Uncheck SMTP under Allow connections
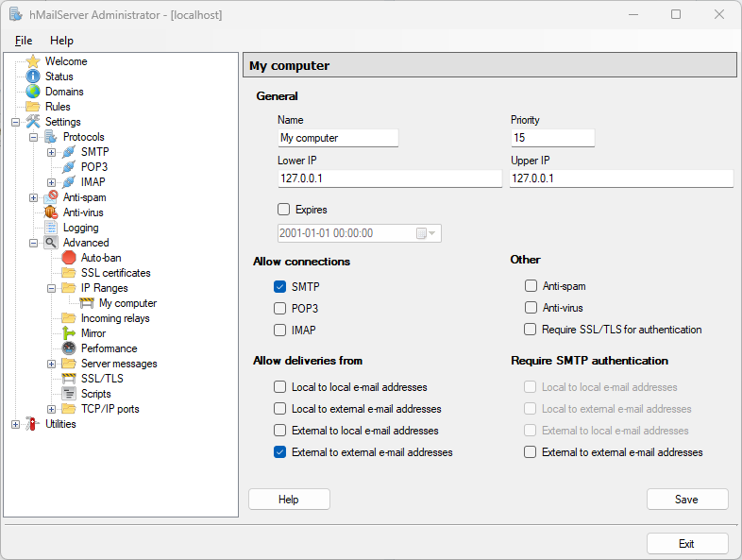Viewport: 742px width, 560px height. pyautogui.click(x=279, y=287)
